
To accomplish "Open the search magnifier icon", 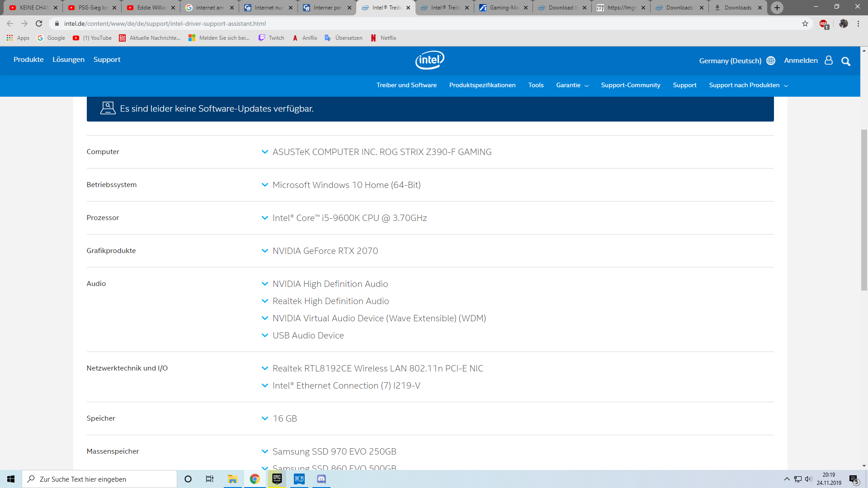I will click(845, 61).
